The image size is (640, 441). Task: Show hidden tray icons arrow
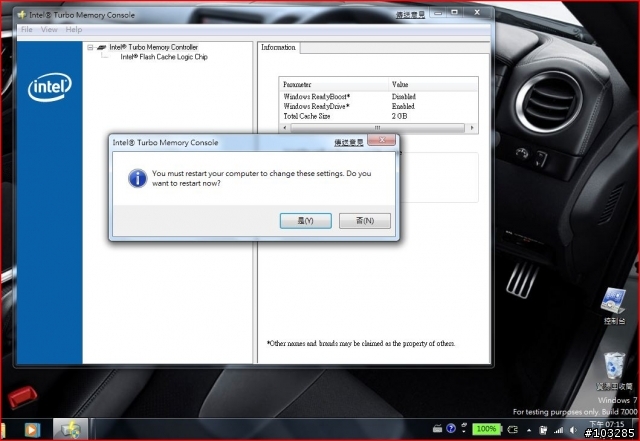pos(529,430)
